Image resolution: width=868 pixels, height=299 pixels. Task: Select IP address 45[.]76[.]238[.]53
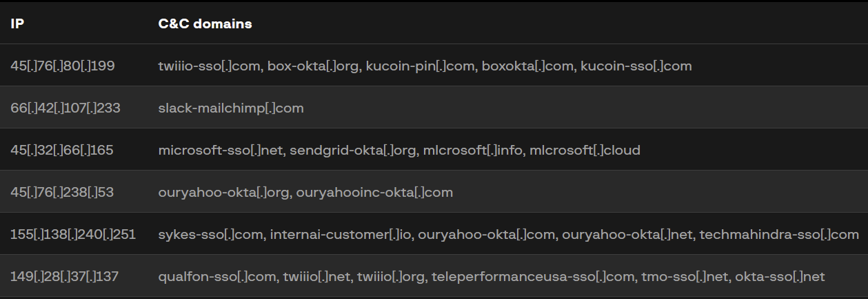click(x=62, y=193)
